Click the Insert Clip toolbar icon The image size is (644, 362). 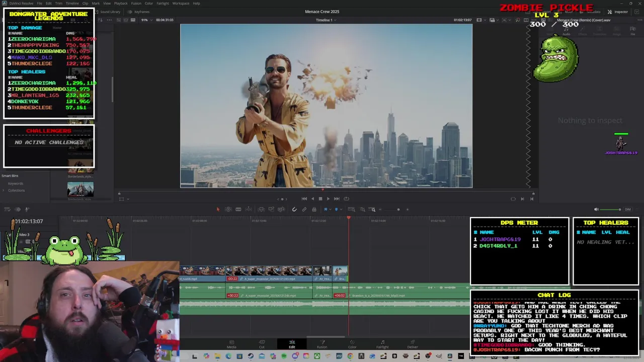tap(261, 209)
